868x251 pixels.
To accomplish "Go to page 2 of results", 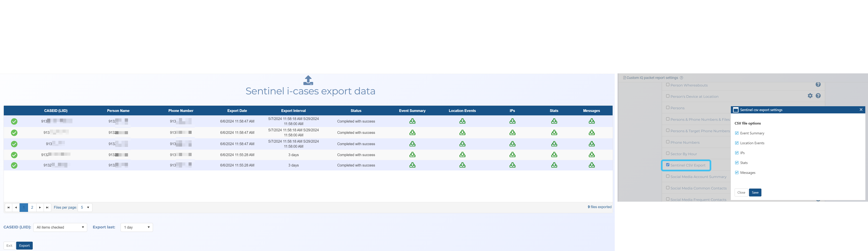I will coord(32,208).
